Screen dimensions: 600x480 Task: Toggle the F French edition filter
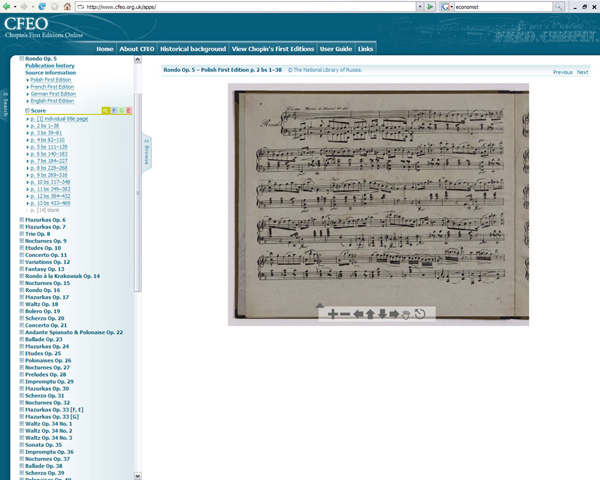115,111
